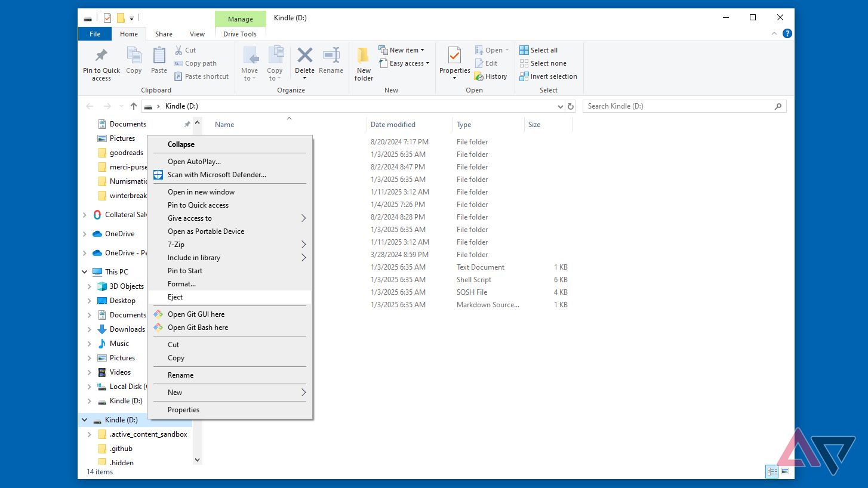Click Select none in ribbon
This screenshot has width=868, height=488.
pyautogui.click(x=543, y=63)
